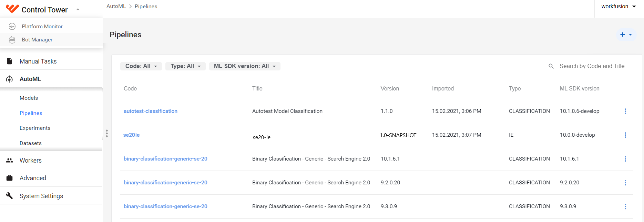The width and height of the screenshot is (644, 222).
Task: Open more options for autotest-classification row
Action: coord(625,111)
